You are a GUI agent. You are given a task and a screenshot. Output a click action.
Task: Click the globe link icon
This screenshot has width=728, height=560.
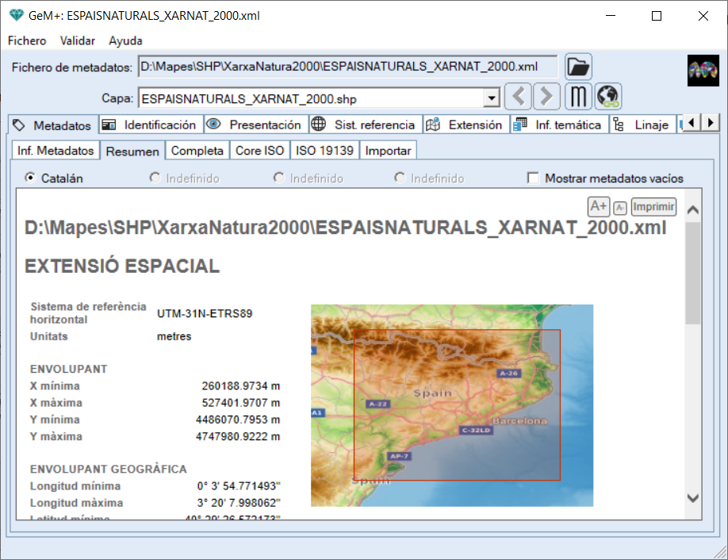[608, 98]
